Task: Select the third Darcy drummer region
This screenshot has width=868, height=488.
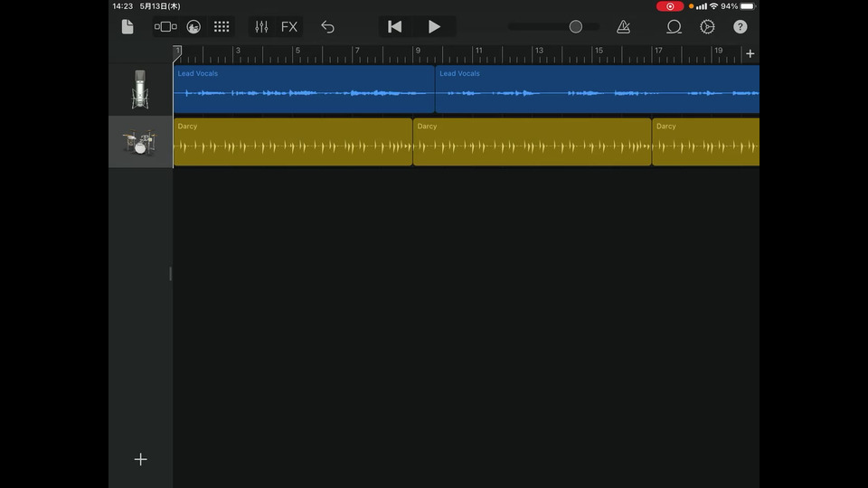Action: pyautogui.click(x=706, y=142)
